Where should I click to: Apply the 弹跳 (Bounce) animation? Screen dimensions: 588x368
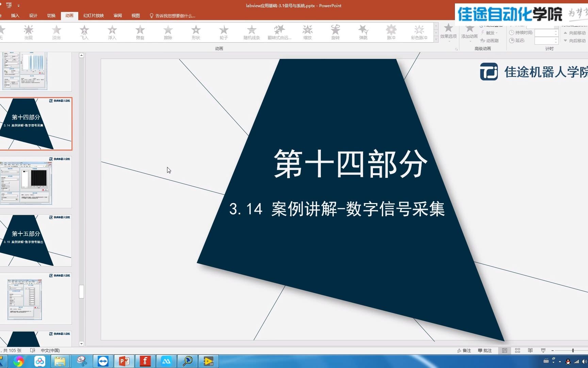coord(363,32)
